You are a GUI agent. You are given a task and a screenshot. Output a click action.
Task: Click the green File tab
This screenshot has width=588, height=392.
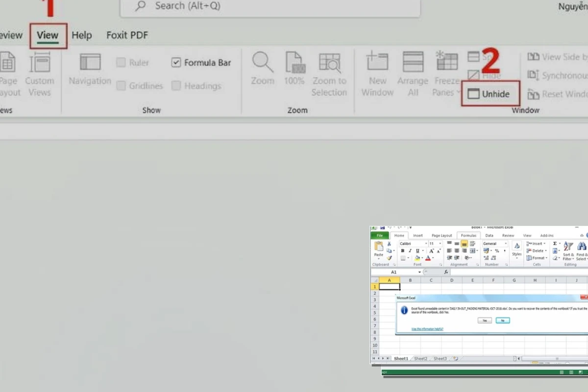tap(379, 236)
